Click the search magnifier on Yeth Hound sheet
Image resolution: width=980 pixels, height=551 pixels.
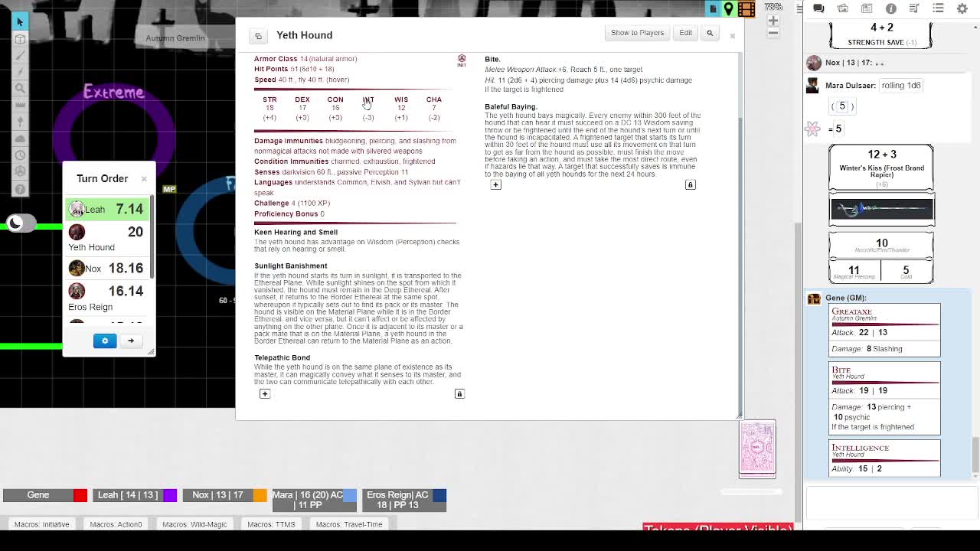(x=710, y=33)
